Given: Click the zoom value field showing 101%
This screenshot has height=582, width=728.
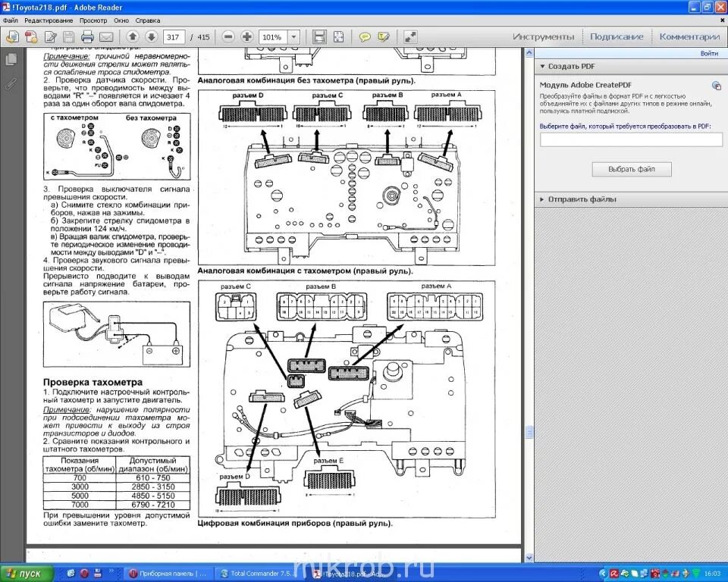Looking at the screenshot, I should click(274, 37).
